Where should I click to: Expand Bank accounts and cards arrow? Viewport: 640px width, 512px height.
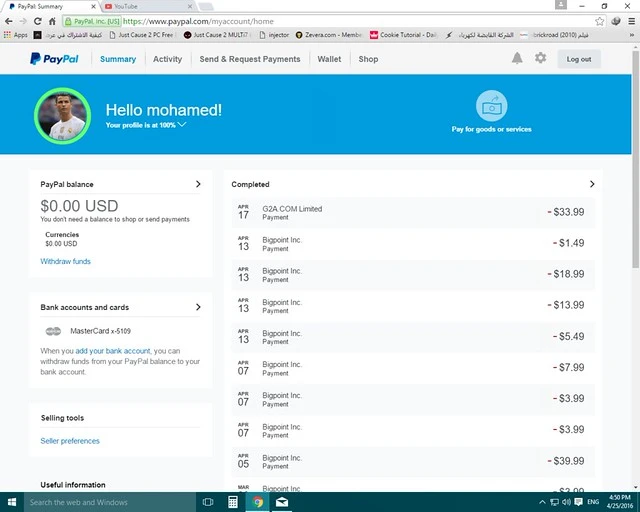point(198,307)
